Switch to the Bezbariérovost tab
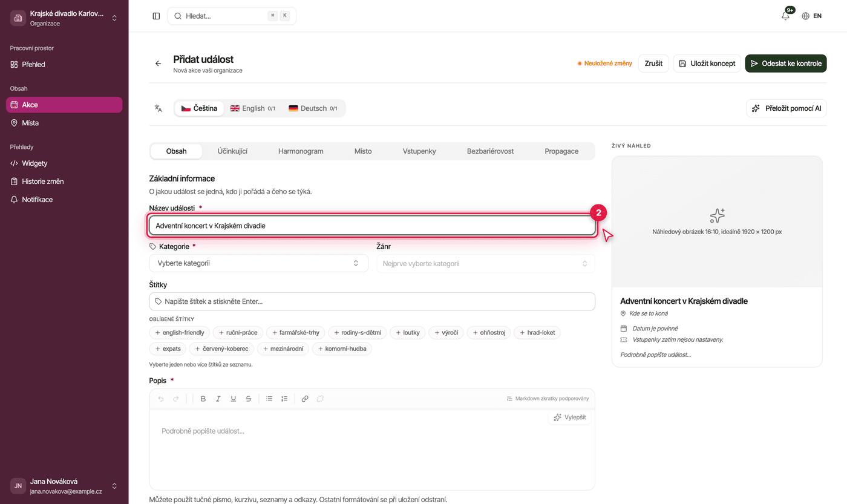 pyautogui.click(x=491, y=151)
